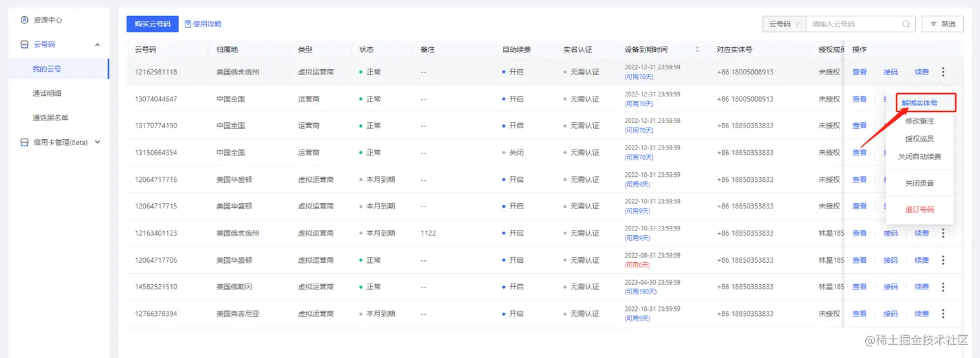Click cloud number cell 14582521510
Screen dimensions: 980x358
[x=156, y=287]
